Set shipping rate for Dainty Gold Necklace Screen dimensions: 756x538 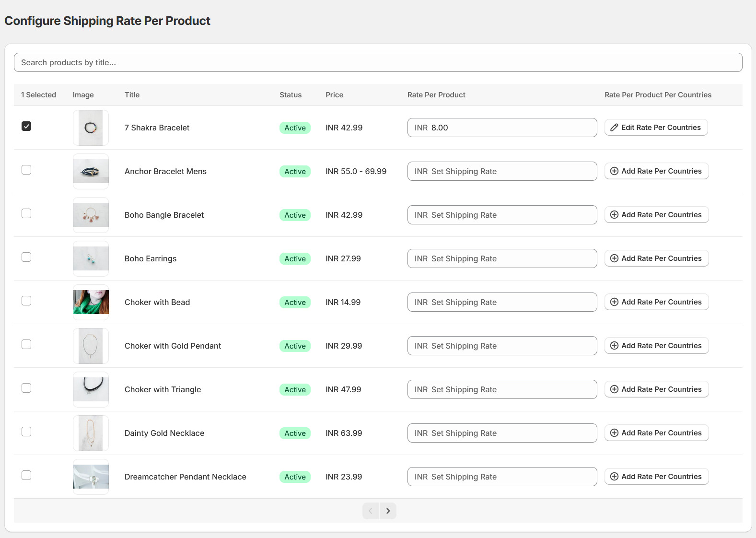click(x=502, y=433)
